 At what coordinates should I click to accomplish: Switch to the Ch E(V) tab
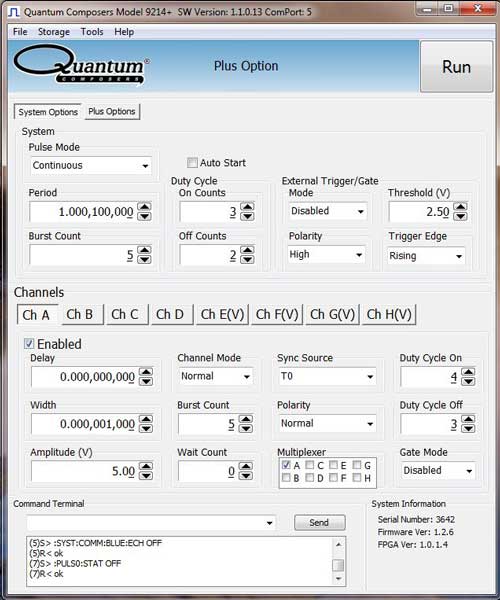tap(222, 315)
